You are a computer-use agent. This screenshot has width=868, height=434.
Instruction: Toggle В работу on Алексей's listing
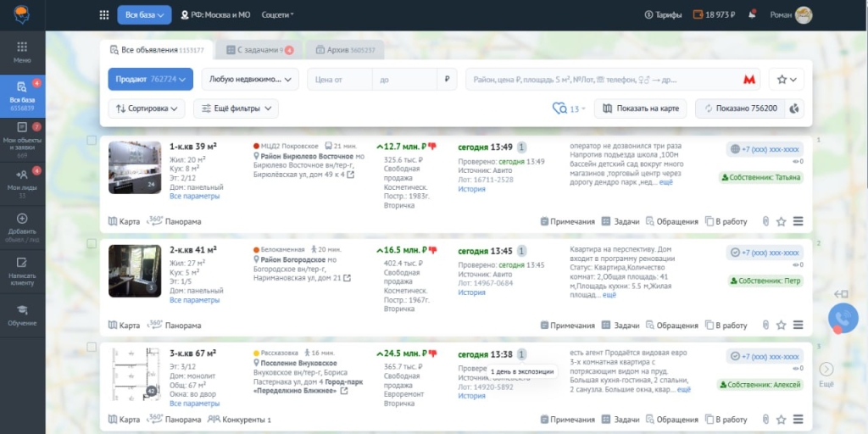click(x=726, y=420)
